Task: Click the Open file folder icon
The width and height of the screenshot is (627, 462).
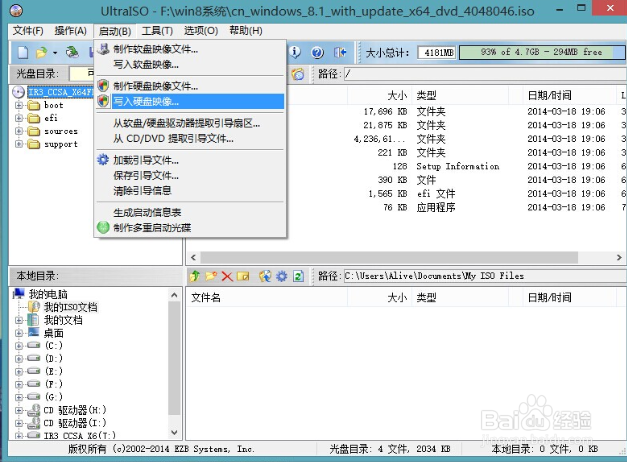Action: point(41,52)
